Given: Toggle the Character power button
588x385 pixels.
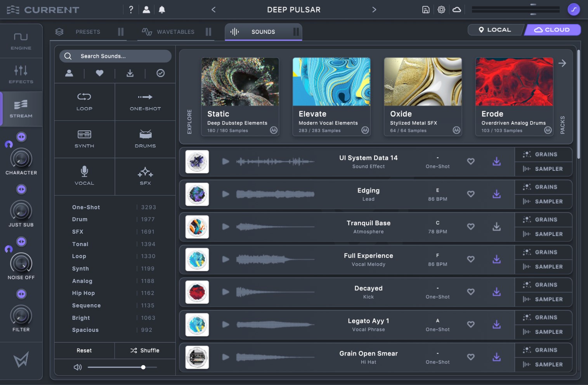Looking at the screenshot, I should [x=21, y=137].
